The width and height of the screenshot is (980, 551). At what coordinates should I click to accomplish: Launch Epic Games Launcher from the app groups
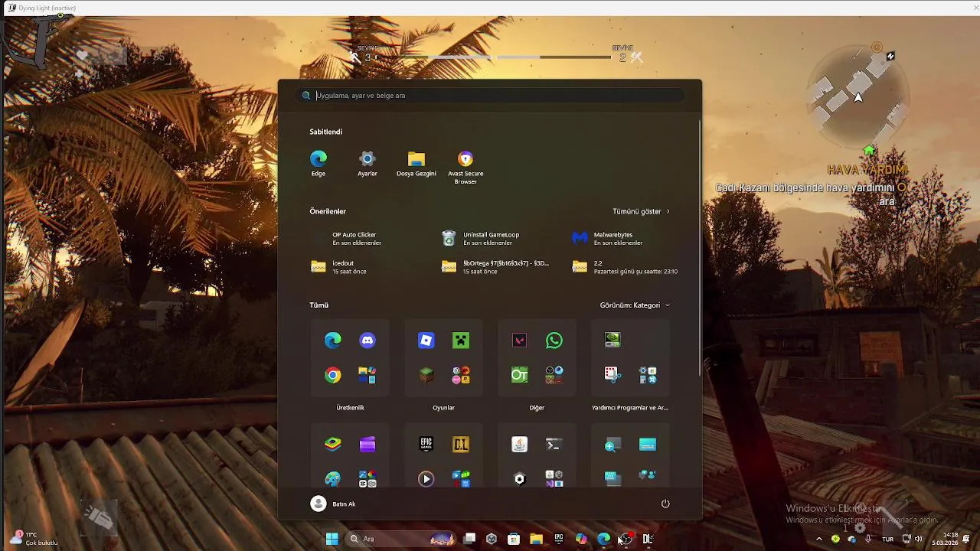click(426, 444)
